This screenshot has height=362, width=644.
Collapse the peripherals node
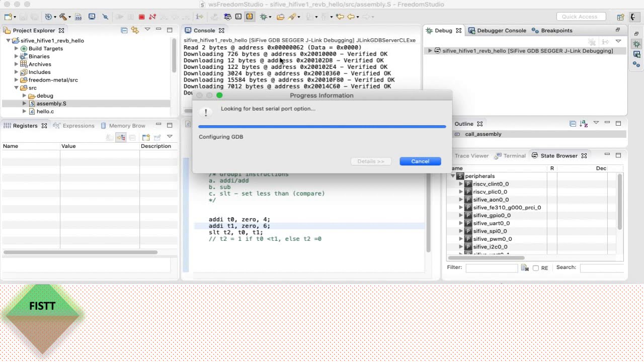coord(453,176)
